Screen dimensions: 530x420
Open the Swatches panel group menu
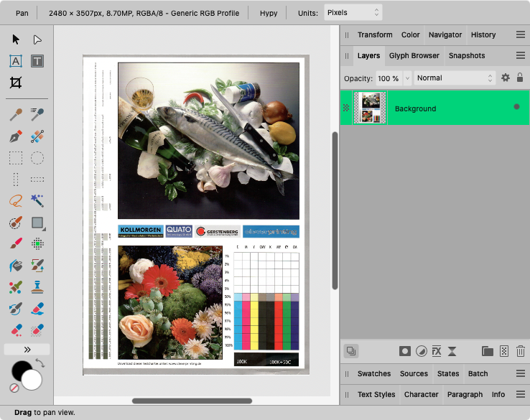pyautogui.click(x=521, y=373)
